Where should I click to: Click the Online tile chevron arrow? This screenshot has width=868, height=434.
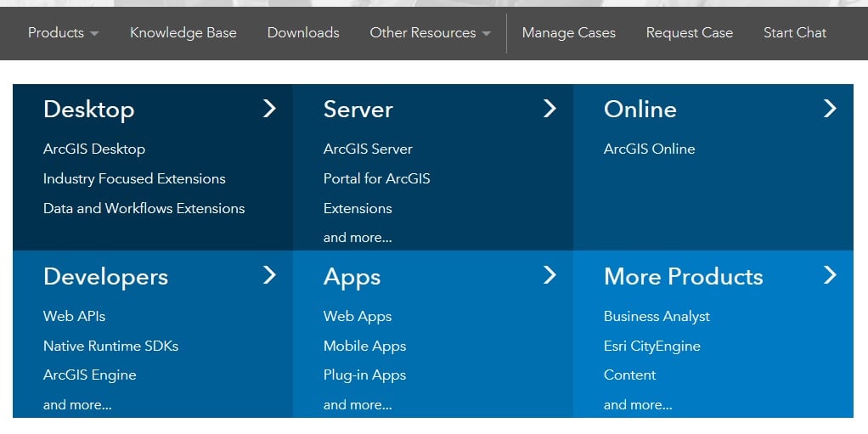(x=830, y=109)
